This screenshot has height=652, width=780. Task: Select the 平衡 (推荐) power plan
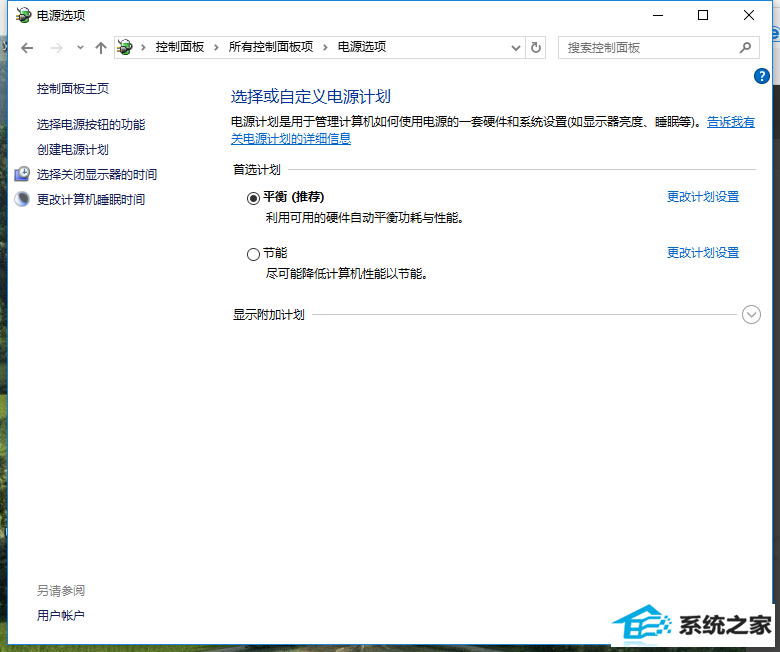253,198
